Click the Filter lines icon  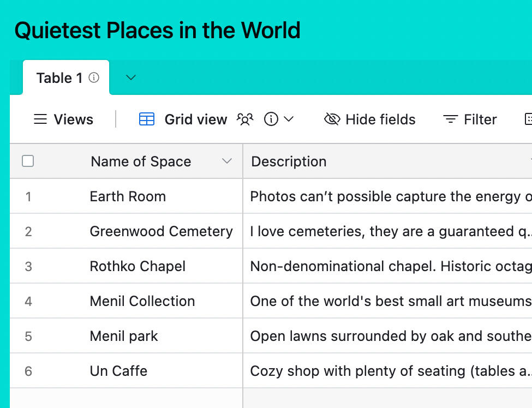tap(450, 119)
